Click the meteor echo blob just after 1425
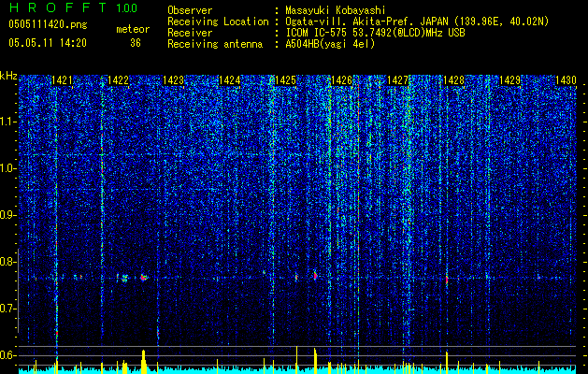 [315, 276]
